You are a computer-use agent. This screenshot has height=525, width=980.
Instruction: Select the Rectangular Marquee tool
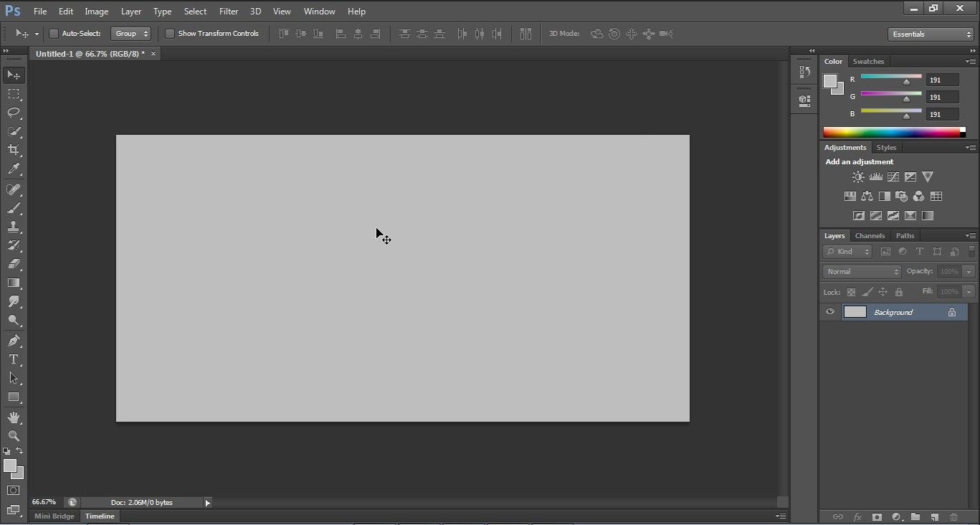tap(14, 94)
